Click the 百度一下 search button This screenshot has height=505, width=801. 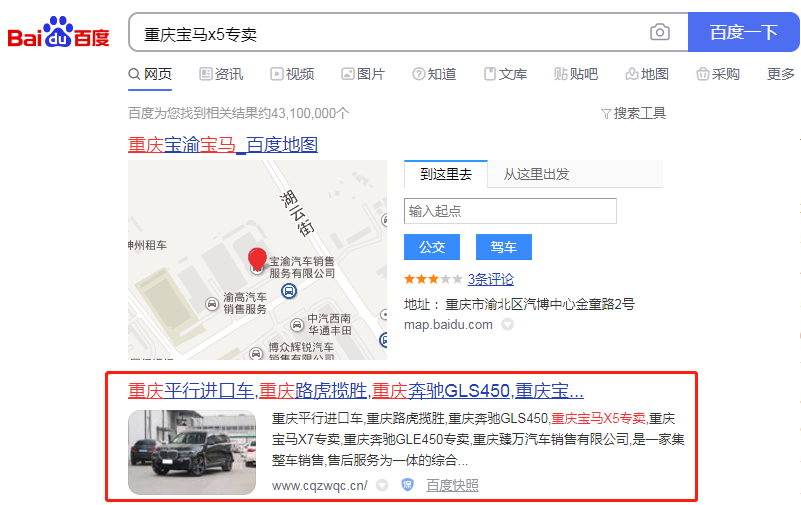coord(743,32)
